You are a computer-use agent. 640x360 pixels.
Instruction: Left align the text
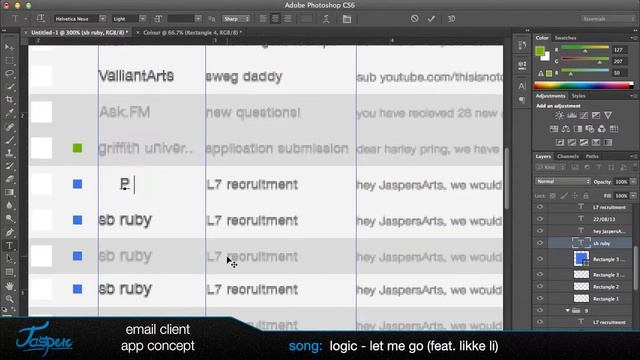coord(263,19)
